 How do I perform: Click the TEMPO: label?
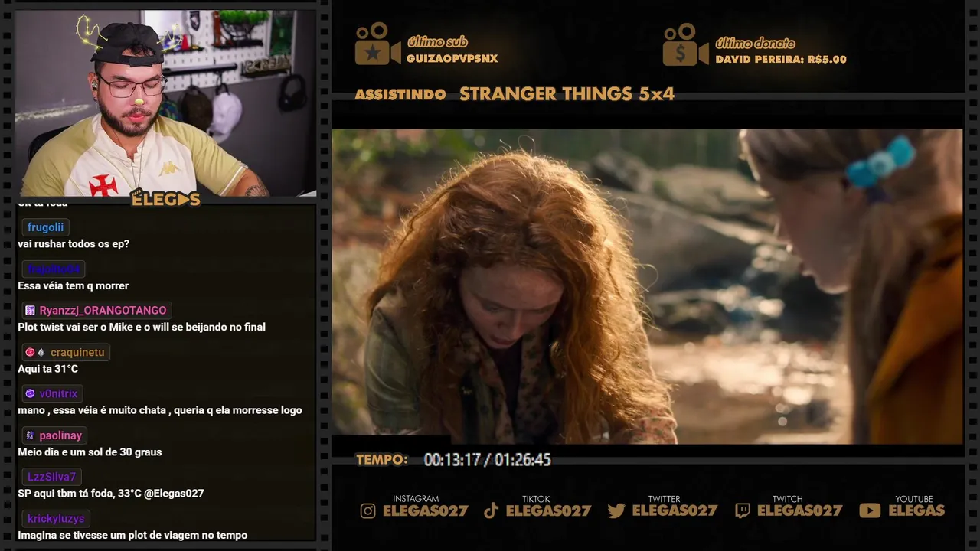click(x=381, y=460)
